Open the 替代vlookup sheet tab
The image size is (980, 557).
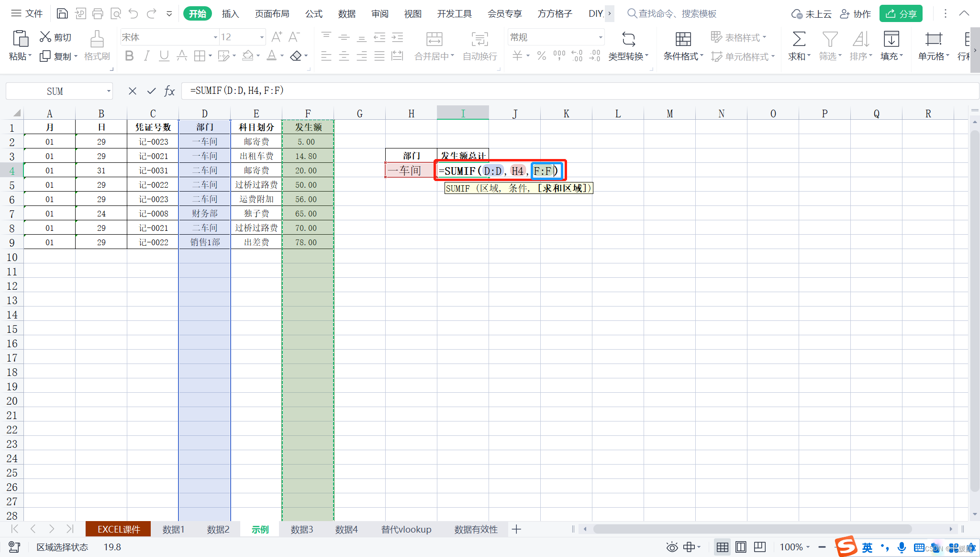click(406, 529)
